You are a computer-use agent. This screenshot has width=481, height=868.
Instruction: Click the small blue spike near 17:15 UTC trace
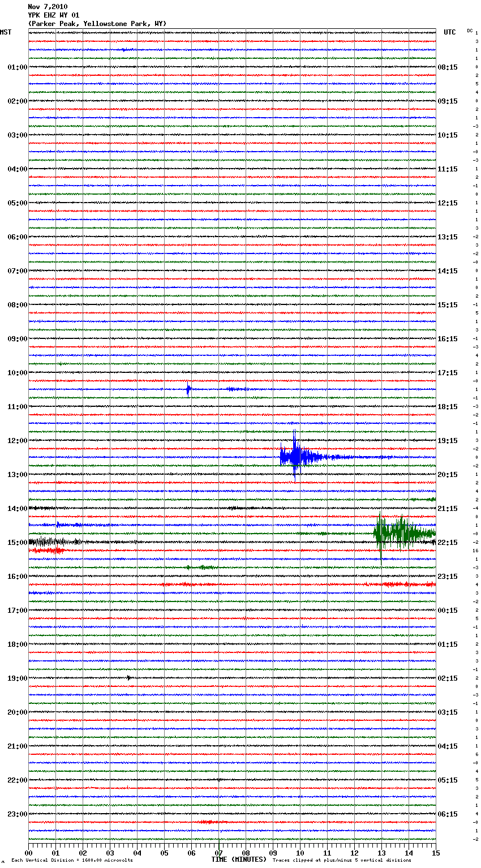pyautogui.click(x=188, y=389)
